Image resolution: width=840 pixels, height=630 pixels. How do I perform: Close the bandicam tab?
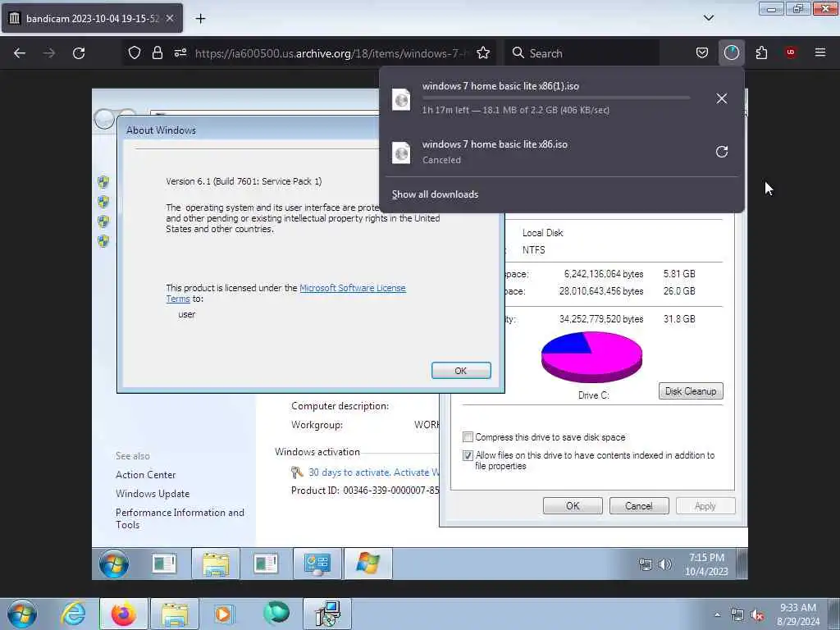pos(170,18)
